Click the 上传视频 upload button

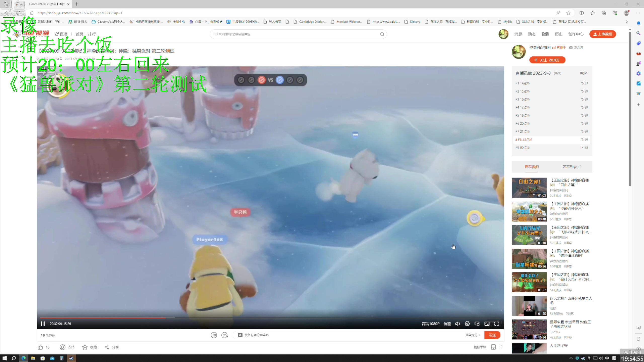click(x=602, y=34)
